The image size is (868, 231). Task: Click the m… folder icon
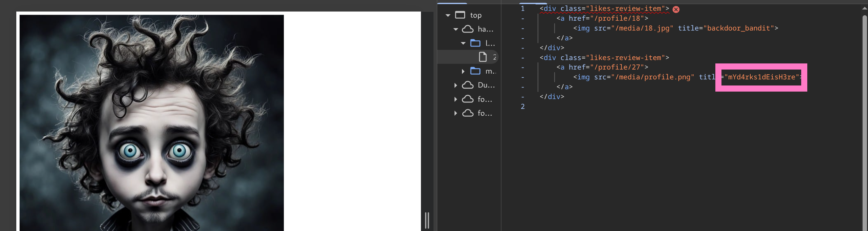(x=475, y=71)
